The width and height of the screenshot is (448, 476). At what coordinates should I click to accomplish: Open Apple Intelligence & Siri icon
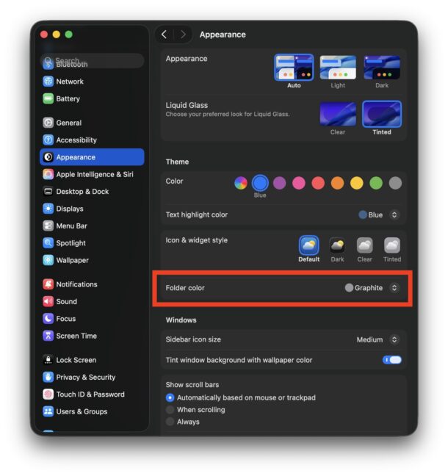coord(48,174)
